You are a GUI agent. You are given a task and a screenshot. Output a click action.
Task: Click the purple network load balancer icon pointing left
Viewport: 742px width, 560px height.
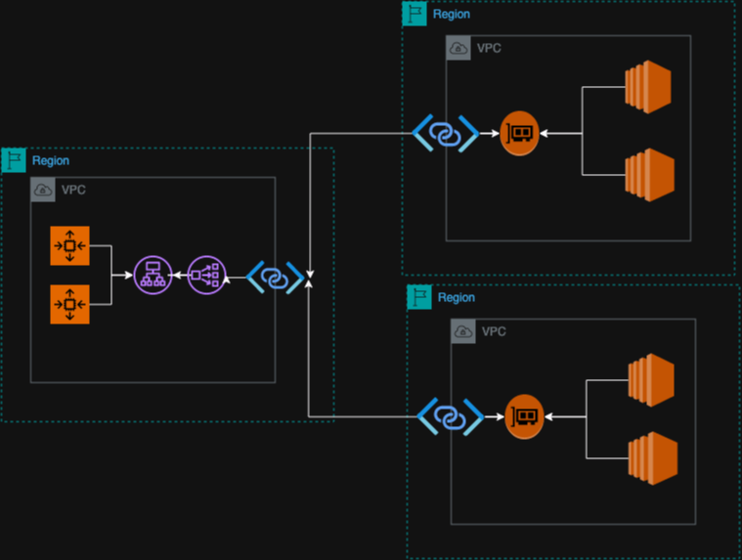[x=206, y=276]
